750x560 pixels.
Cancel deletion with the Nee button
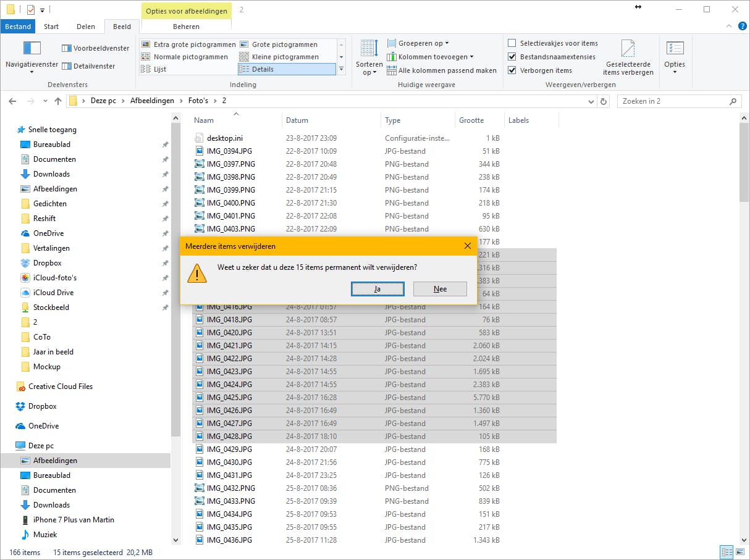click(440, 289)
